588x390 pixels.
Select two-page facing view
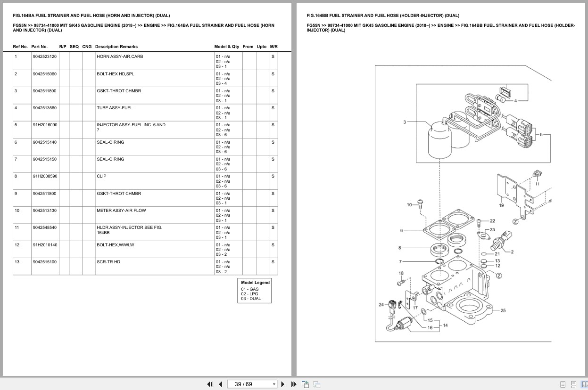[584, 384]
